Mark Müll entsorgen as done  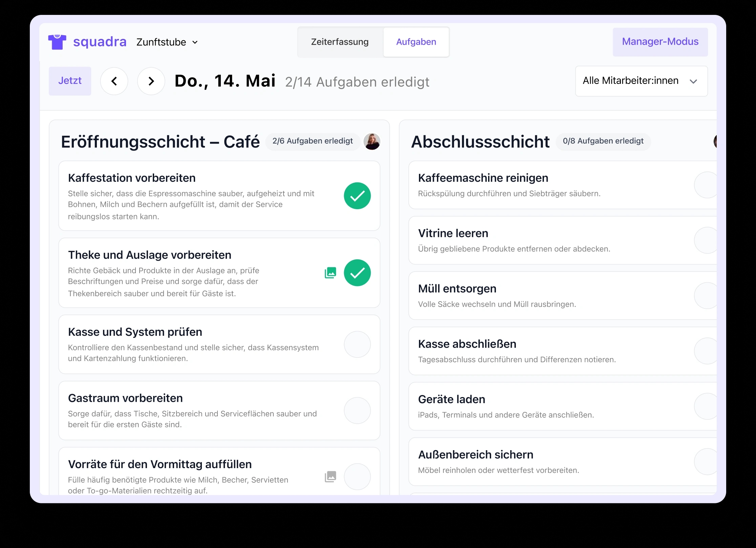pyautogui.click(x=706, y=295)
